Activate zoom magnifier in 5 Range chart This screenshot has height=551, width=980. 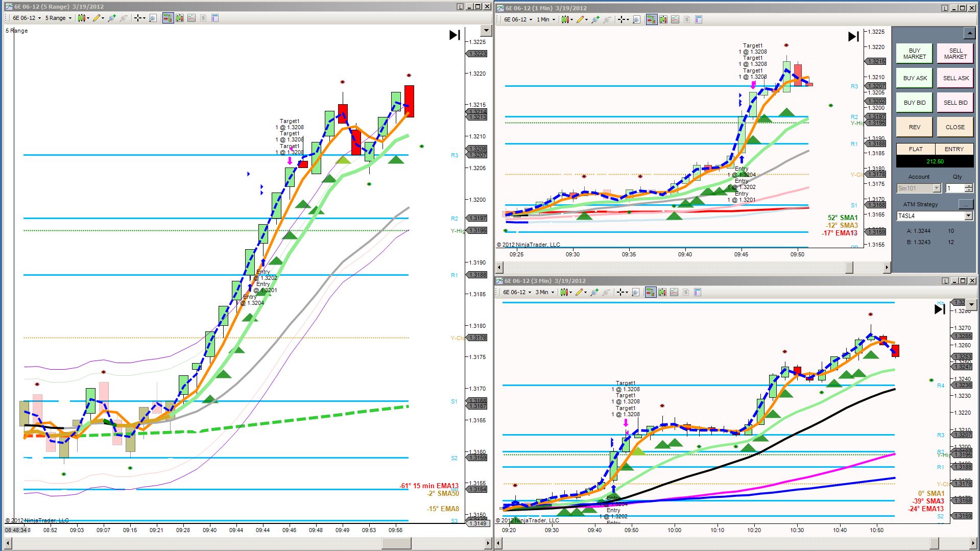tap(153, 18)
